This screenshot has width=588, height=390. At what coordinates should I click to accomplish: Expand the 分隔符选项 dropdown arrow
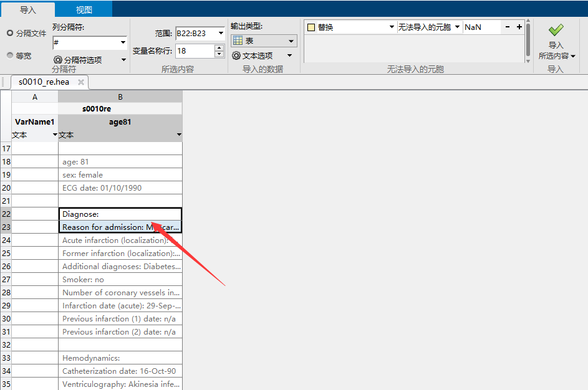(123, 60)
